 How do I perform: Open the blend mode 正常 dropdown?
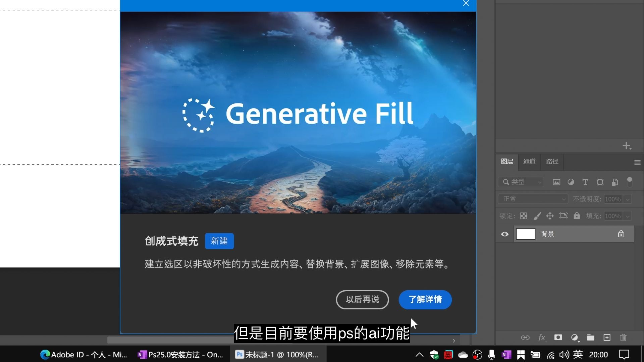point(533,199)
